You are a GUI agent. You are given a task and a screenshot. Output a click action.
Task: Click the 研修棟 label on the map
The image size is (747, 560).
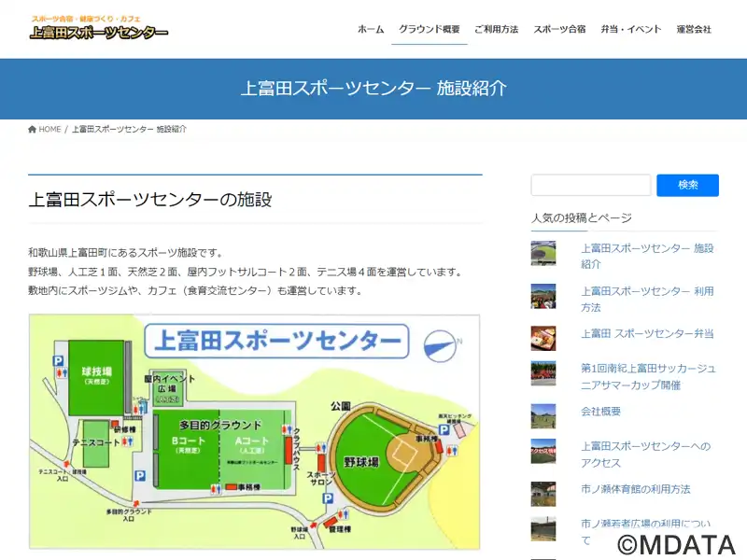tap(124, 429)
